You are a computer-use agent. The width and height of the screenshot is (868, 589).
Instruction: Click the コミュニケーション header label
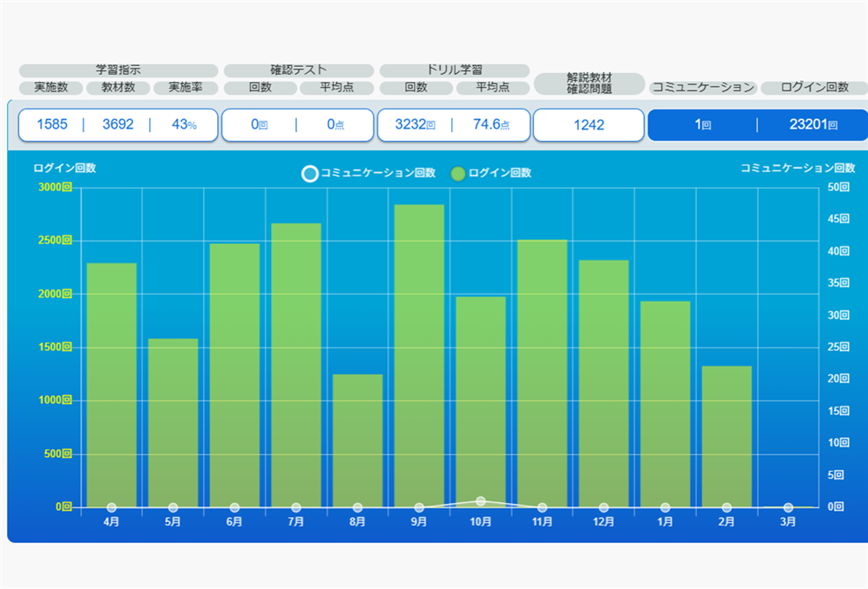tap(702, 88)
